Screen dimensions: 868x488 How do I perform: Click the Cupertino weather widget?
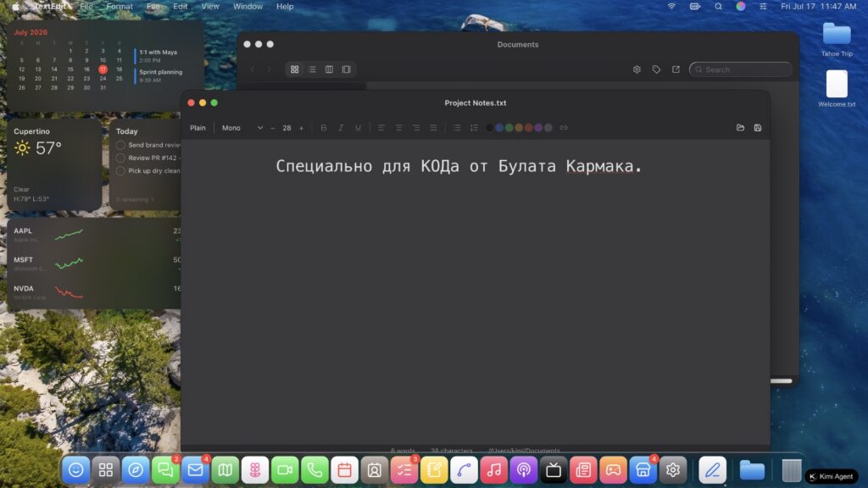pos(54,164)
